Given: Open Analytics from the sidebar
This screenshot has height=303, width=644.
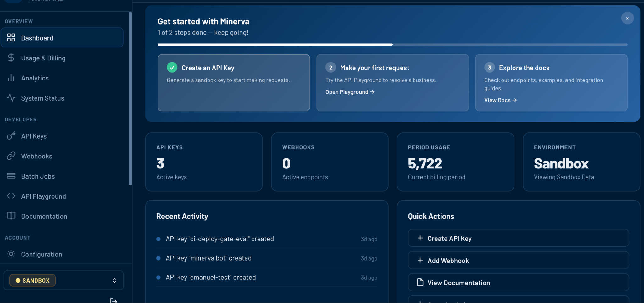Looking at the screenshot, I should [62, 78].
